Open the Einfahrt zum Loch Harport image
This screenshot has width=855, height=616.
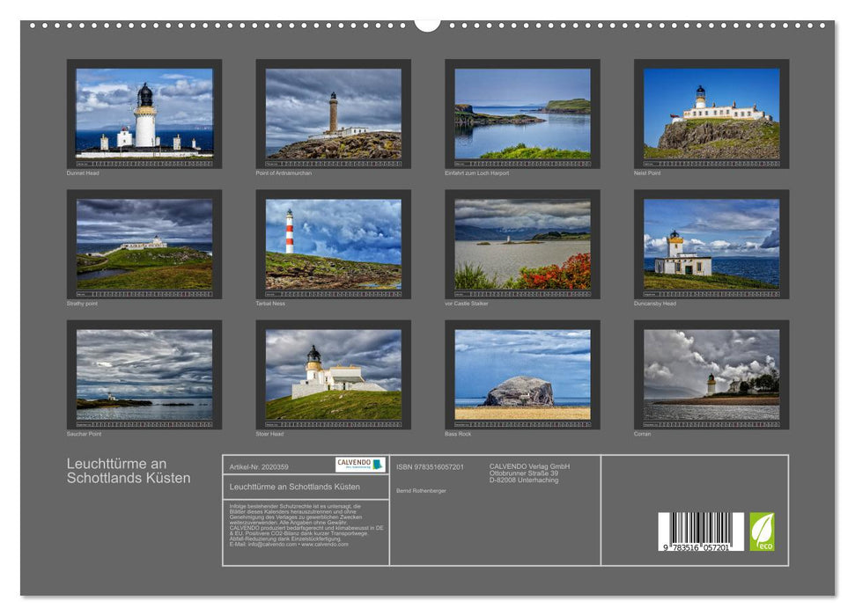pos(522,113)
